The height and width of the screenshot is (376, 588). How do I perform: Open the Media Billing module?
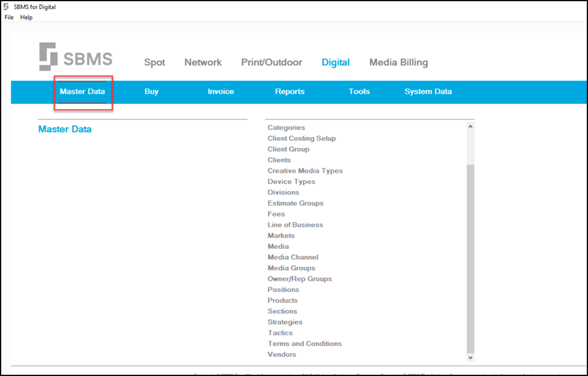point(399,62)
